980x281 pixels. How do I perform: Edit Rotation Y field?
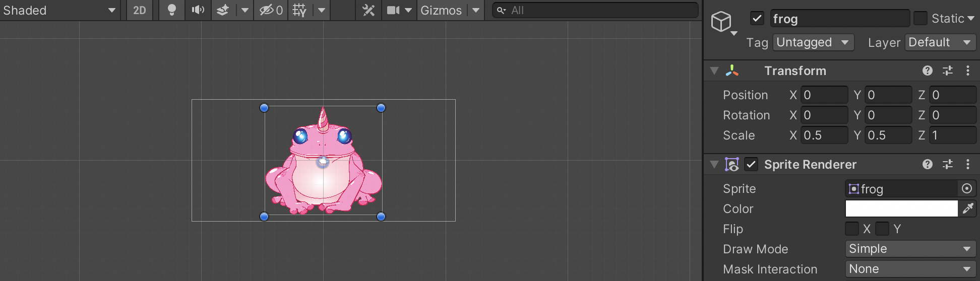(x=888, y=115)
